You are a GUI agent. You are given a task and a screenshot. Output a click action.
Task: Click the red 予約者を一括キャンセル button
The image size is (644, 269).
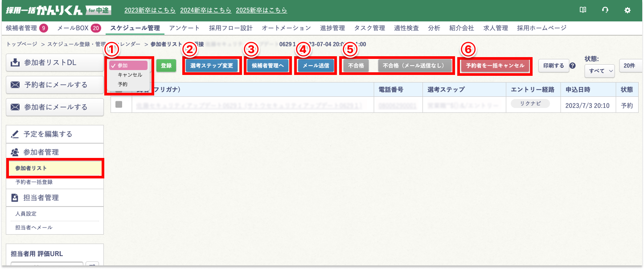click(494, 66)
